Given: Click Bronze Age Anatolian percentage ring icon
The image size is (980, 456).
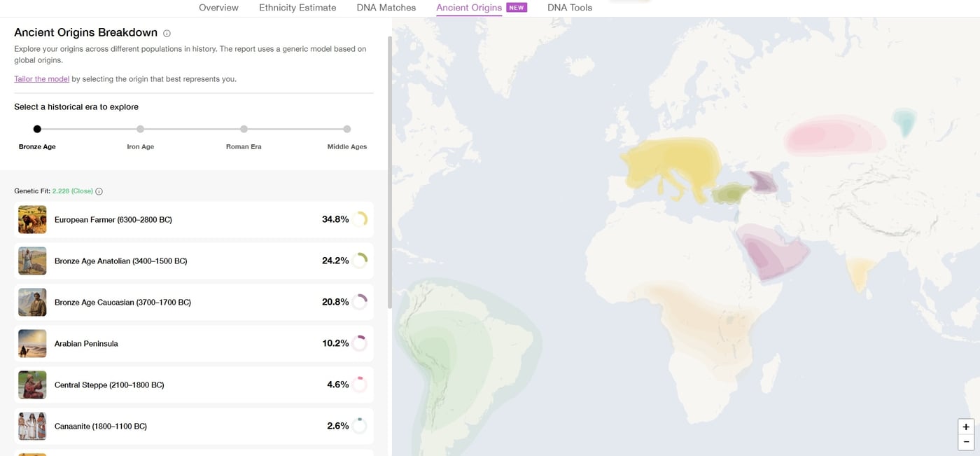Looking at the screenshot, I should (359, 261).
